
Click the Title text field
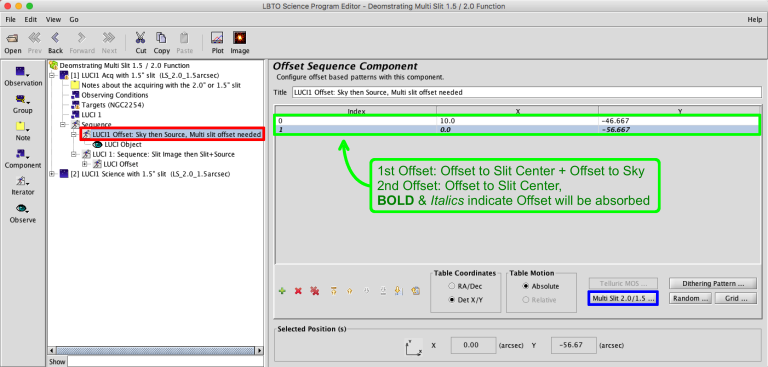(x=527, y=92)
